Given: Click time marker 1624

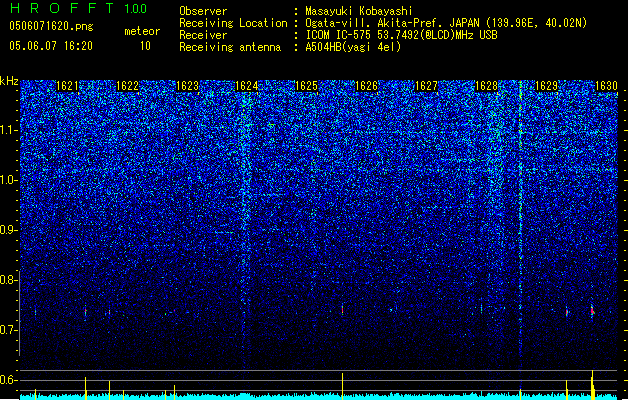Looking at the screenshot, I should [247, 86].
